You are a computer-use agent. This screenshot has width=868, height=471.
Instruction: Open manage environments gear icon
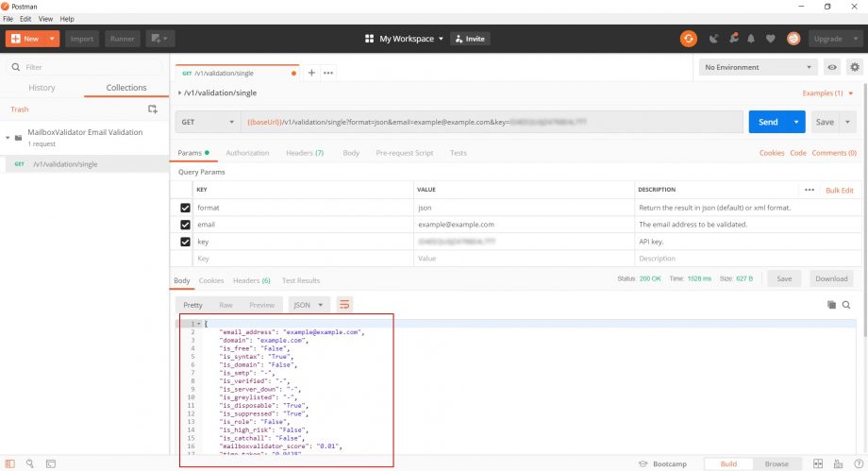tap(855, 67)
